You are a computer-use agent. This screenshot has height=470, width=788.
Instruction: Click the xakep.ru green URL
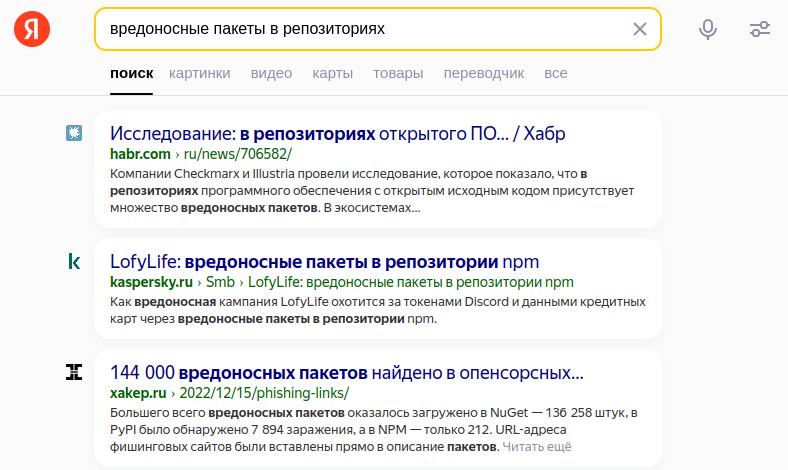[x=140, y=394]
